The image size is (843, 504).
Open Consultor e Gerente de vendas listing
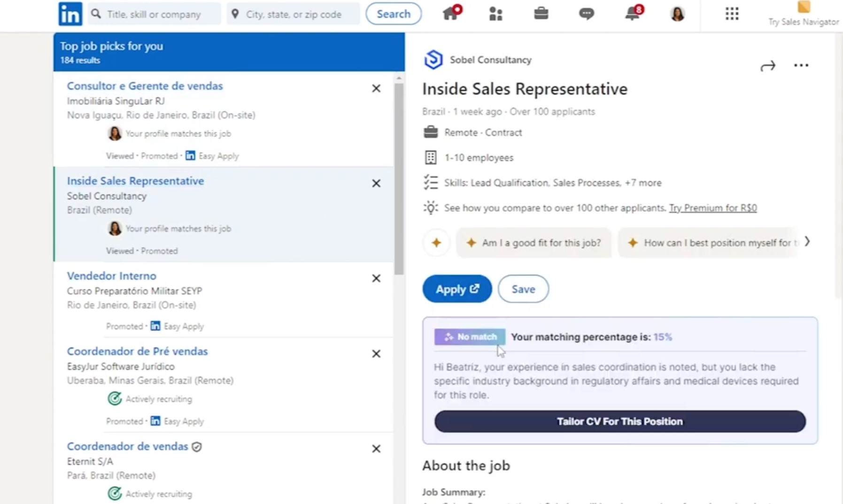[145, 86]
